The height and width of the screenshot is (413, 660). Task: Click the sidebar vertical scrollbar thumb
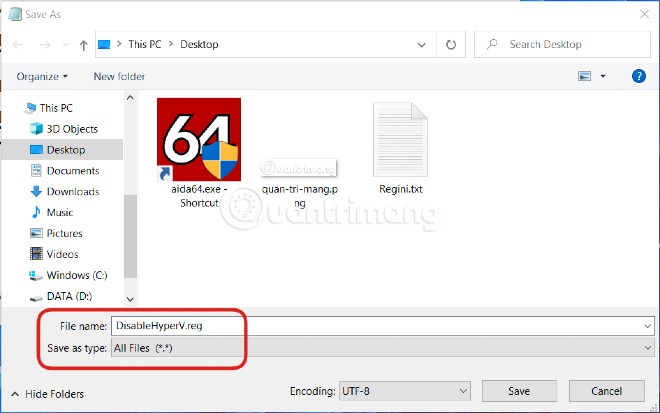(x=130, y=236)
